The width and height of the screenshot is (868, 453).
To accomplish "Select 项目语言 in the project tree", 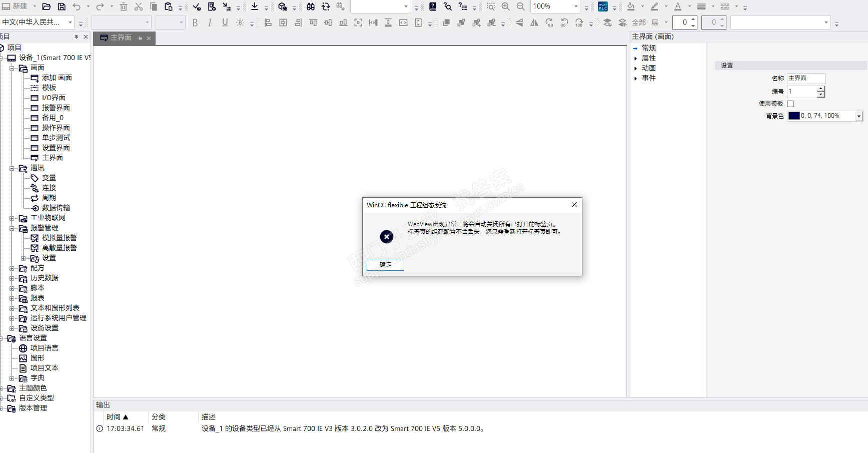I will (x=45, y=348).
